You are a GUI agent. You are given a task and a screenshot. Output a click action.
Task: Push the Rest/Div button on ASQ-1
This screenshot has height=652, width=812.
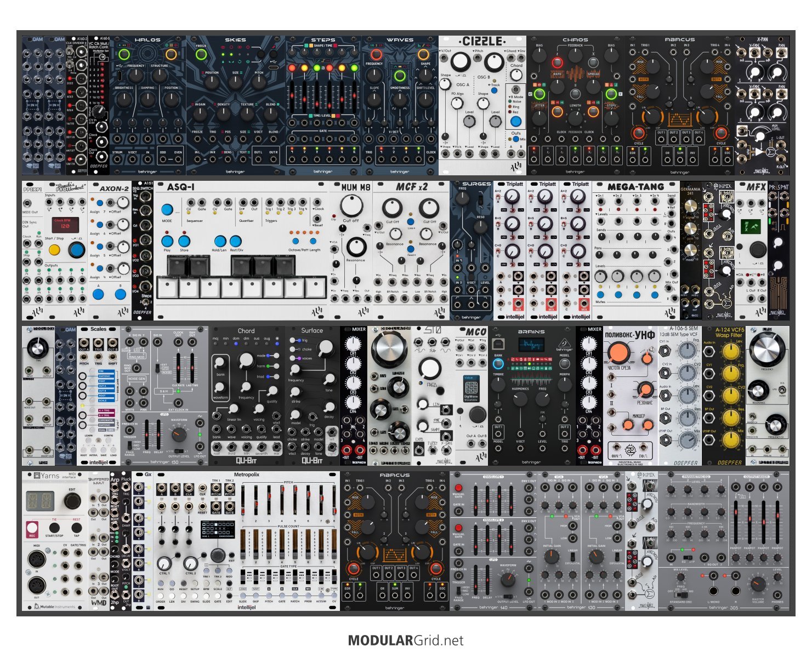(x=236, y=241)
